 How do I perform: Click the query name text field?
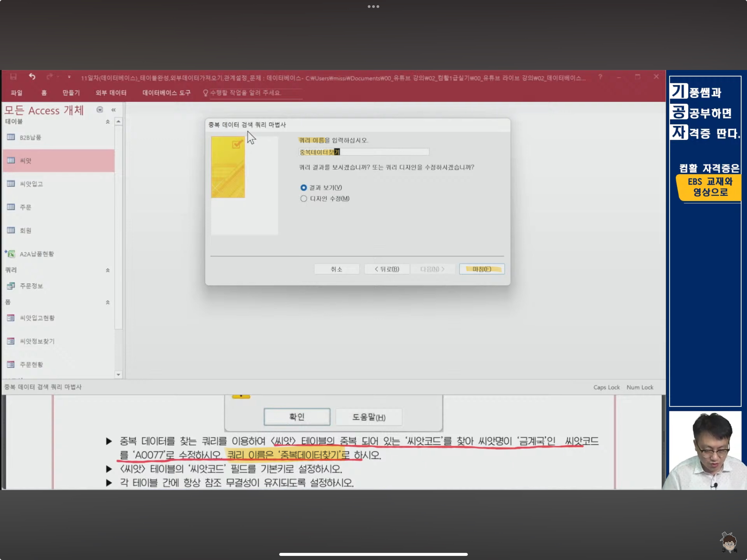point(364,152)
